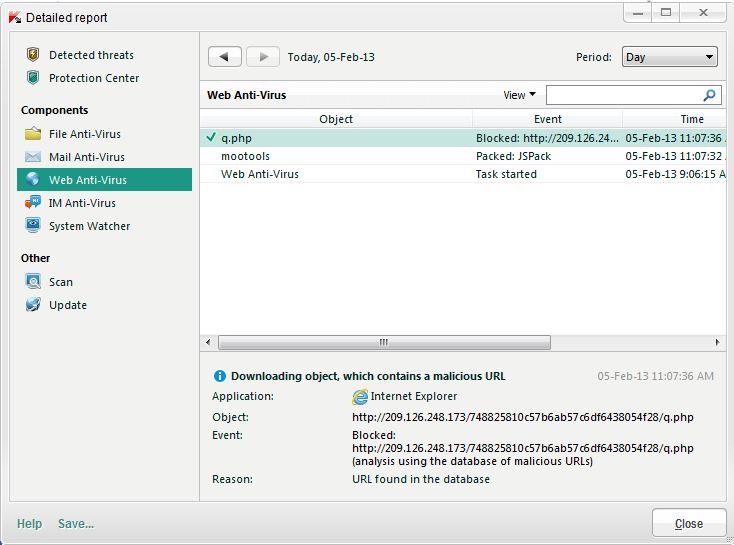Close the window with the X button
The width and height of the screenshot is (734, 545).
[x=703, y=13]
